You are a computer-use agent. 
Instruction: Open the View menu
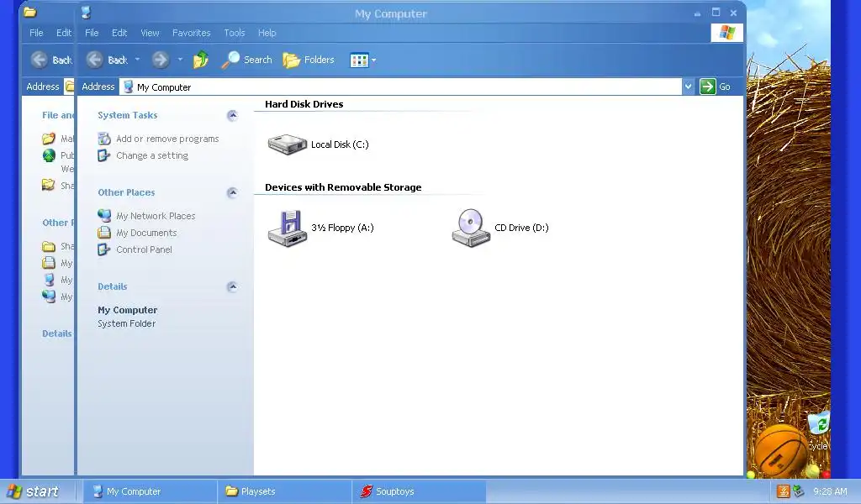(150, 33)
